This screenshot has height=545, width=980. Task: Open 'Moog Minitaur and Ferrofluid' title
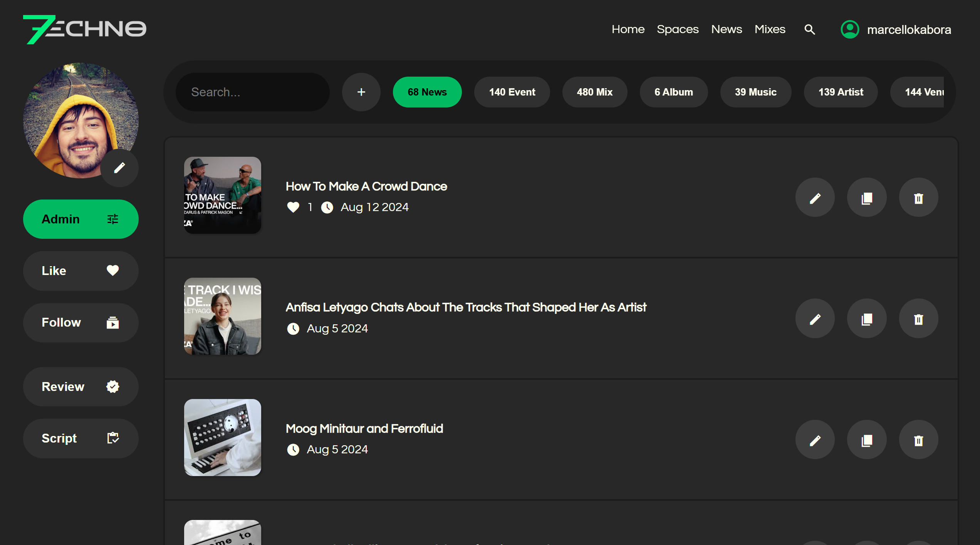click(364, 428)
